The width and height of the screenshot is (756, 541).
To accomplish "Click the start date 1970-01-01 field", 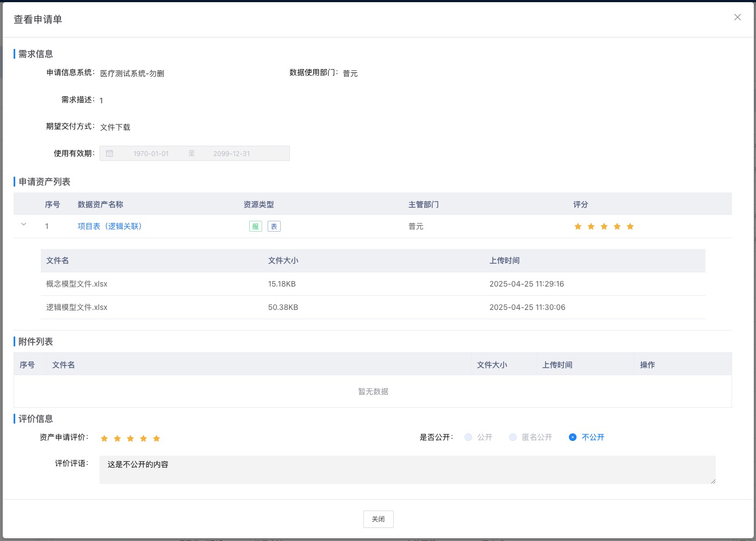I will coord(151,153).
